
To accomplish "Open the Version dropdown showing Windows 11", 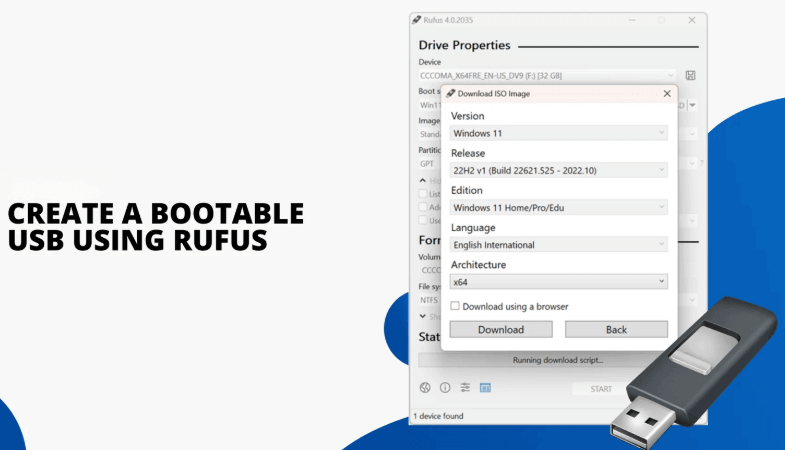I will click(558, 133).
